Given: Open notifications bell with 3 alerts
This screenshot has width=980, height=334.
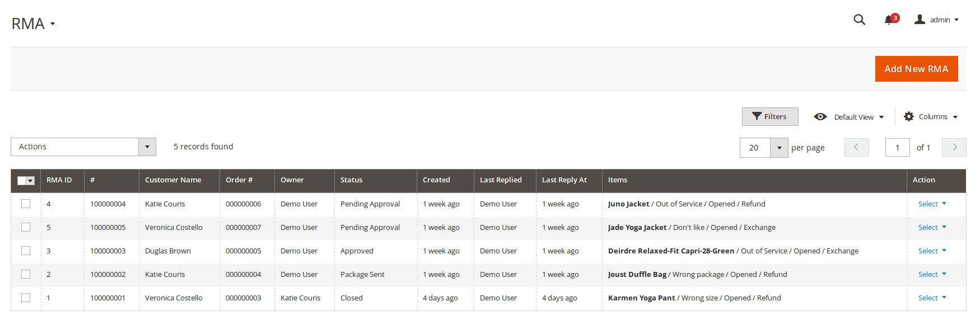Looking at the screenshot, I should pyautogui.click(x=891, y=20).
